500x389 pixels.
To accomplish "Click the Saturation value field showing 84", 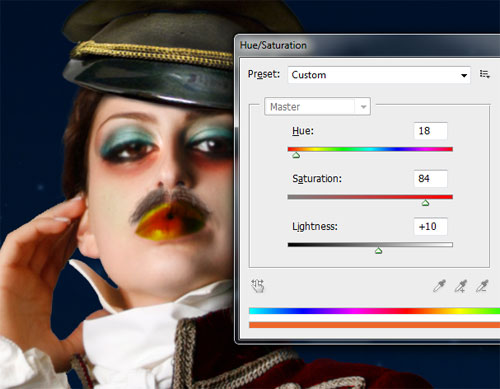I will [430, 179].
